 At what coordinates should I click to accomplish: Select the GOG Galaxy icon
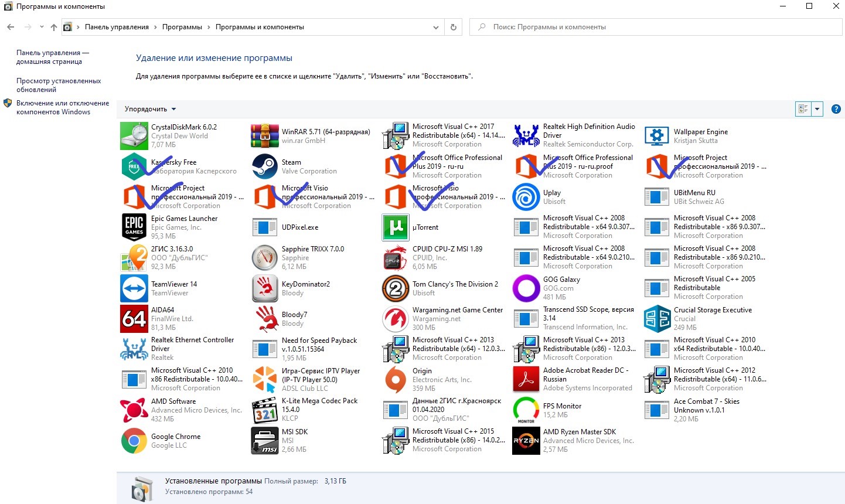click(526, 288)
